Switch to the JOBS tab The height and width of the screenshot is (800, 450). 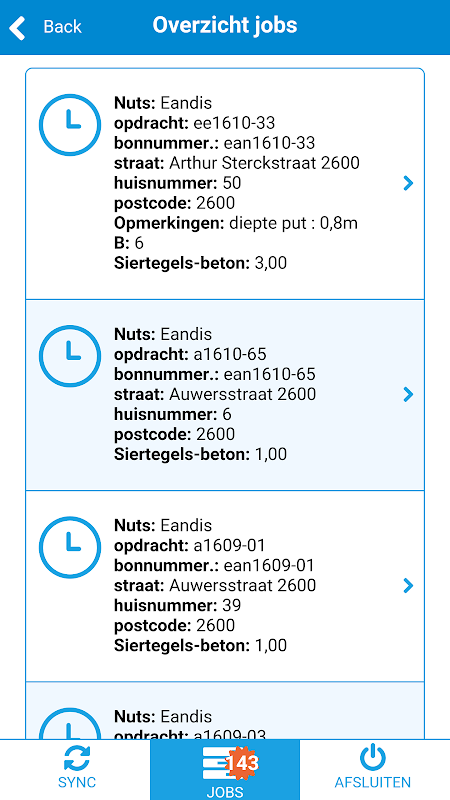pyautogui.click(x=225, y=769)
